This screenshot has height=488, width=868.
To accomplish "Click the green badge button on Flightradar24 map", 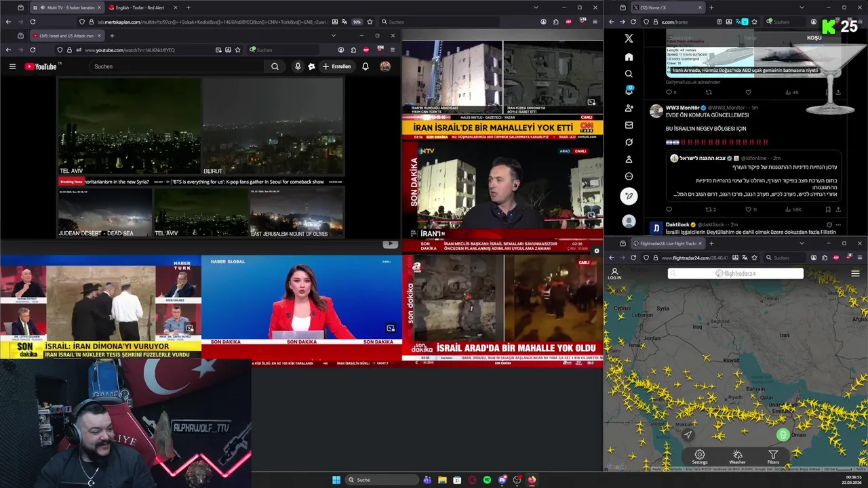I will pos(783,434).
